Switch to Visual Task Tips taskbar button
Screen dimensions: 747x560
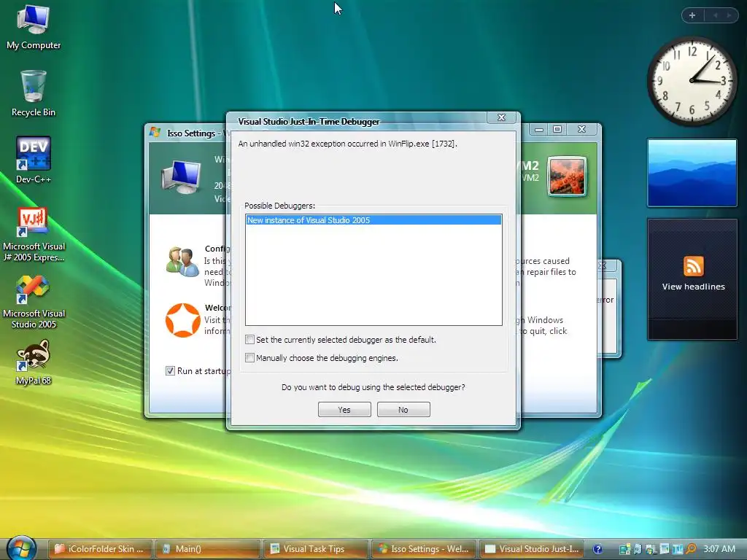[x=317, y=549]
